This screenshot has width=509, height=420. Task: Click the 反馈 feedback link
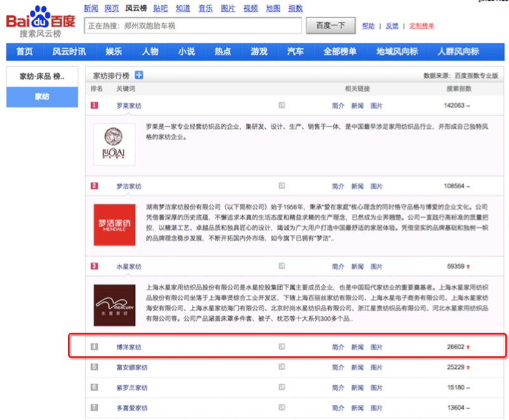click(392, 26)
